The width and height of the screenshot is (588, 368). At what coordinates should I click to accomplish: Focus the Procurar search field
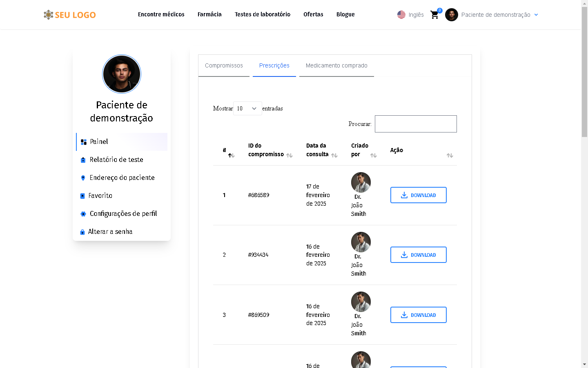pos(416,124)
